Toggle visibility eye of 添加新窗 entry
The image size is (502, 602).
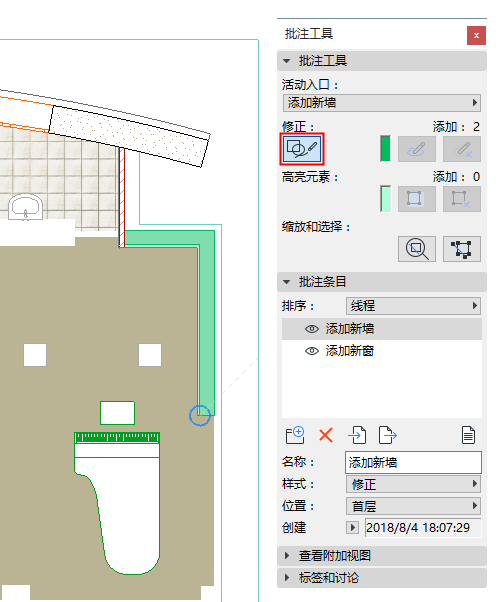point(312,351)
